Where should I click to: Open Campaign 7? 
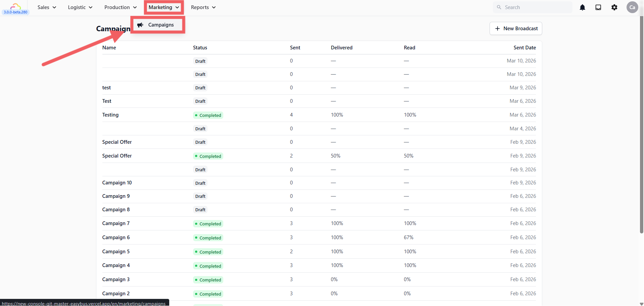coord(319,223)
